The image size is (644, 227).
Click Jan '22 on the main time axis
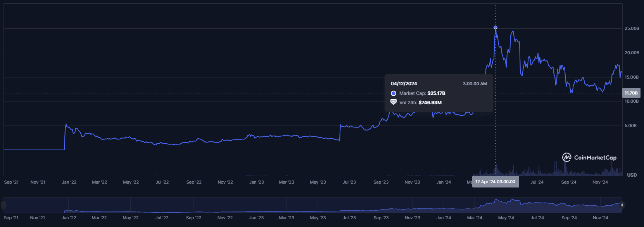tap(69, 182)
